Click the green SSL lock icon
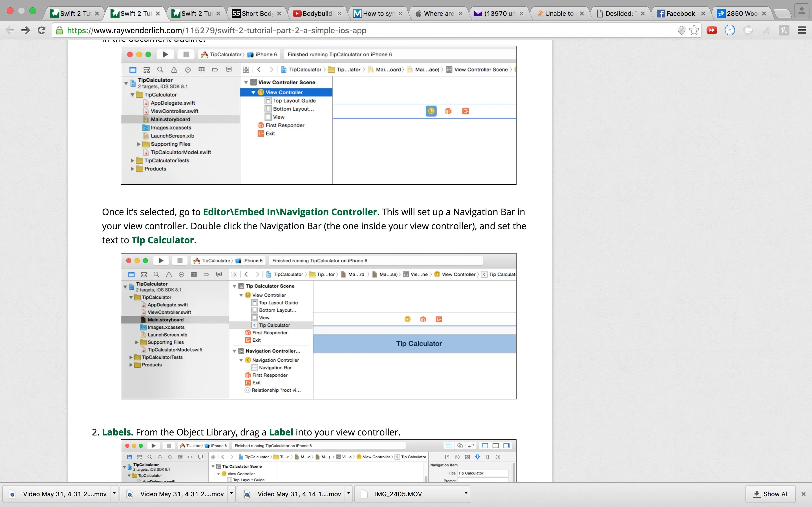 pos(59,30)
